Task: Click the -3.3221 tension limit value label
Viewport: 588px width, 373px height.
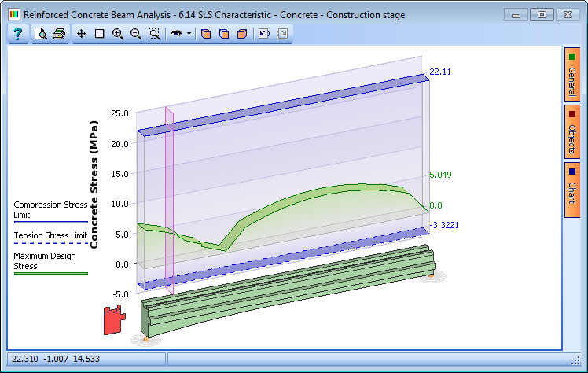Action: click(444, 225)
